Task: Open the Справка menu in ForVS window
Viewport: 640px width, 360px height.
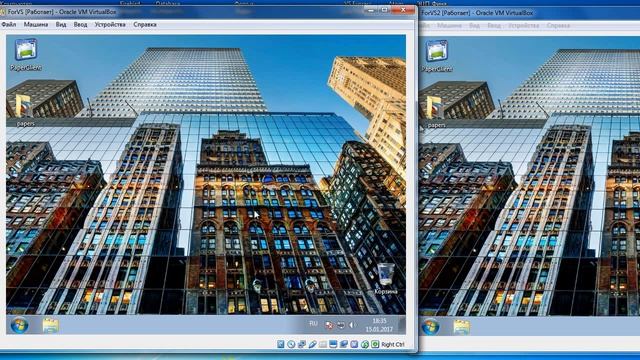Action: click(x=145, y=24)
